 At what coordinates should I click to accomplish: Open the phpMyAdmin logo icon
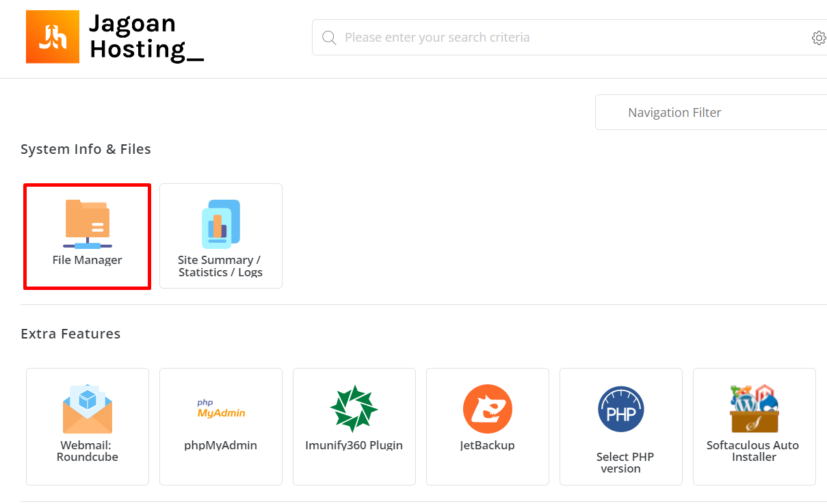point(221,409)
